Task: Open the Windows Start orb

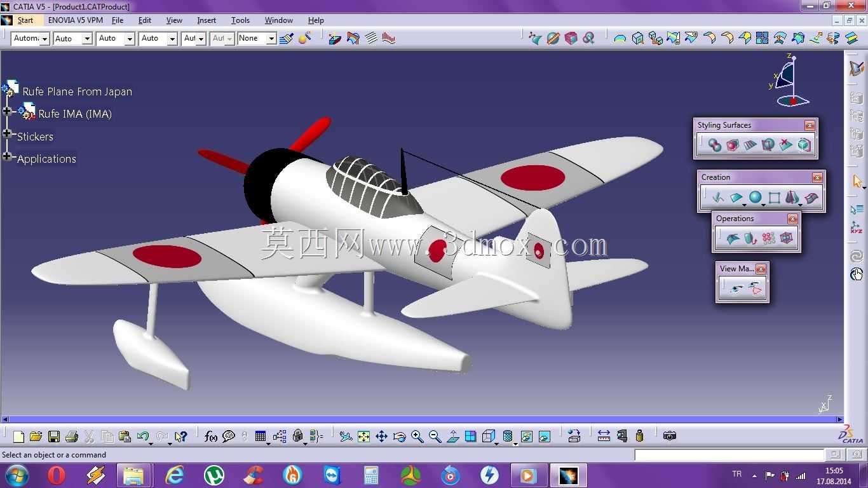Action: coord(17,475)
